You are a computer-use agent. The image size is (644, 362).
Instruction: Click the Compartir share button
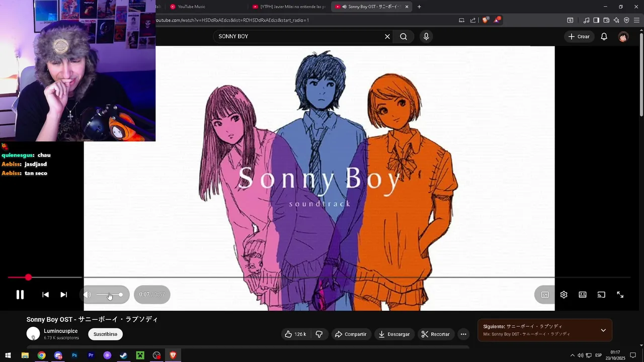pos(351,334)
